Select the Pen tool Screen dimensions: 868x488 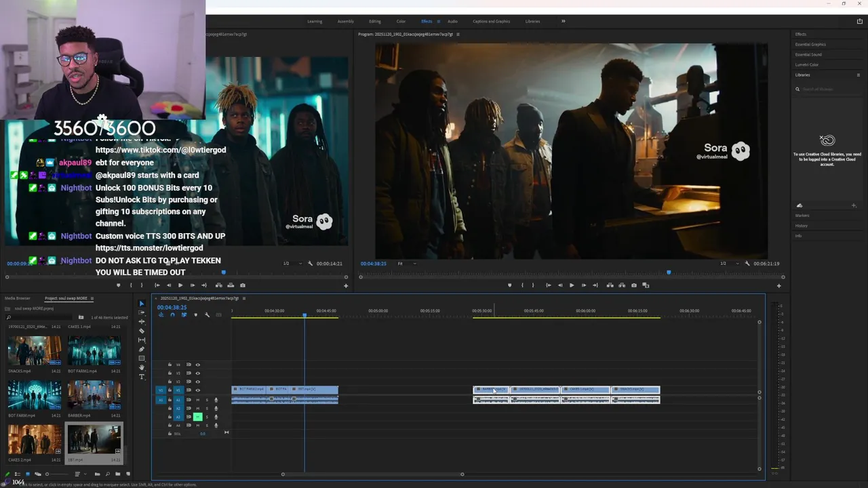(142, 349)
